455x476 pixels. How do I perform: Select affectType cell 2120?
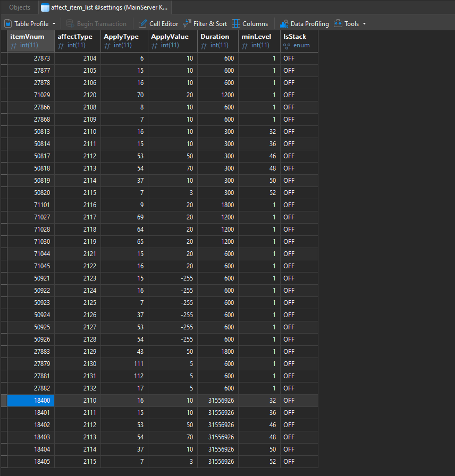[x=78, y=95]
